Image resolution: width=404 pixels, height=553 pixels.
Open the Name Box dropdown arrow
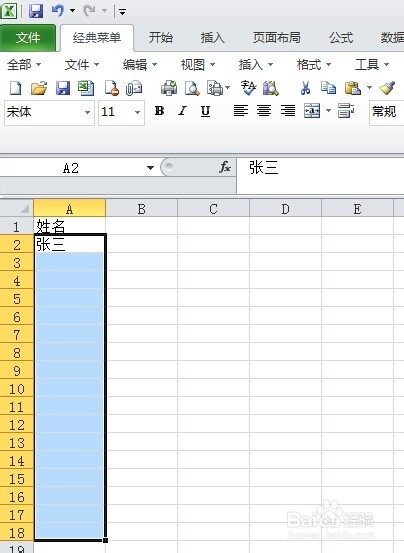point(151,168)
